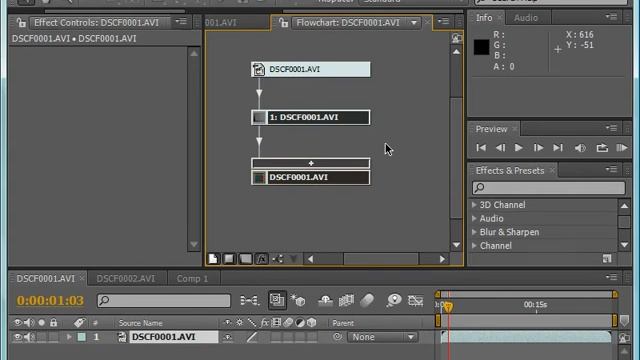
Task: Toggle Live Update button in timeline
Action: tap(277, 300)
